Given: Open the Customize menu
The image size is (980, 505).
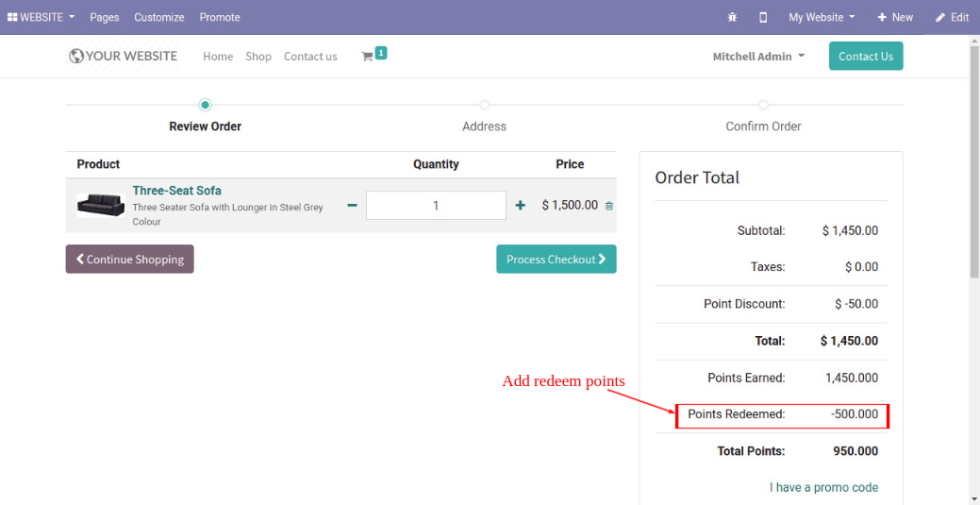Looking at the screenshot, I should (159, 17).
